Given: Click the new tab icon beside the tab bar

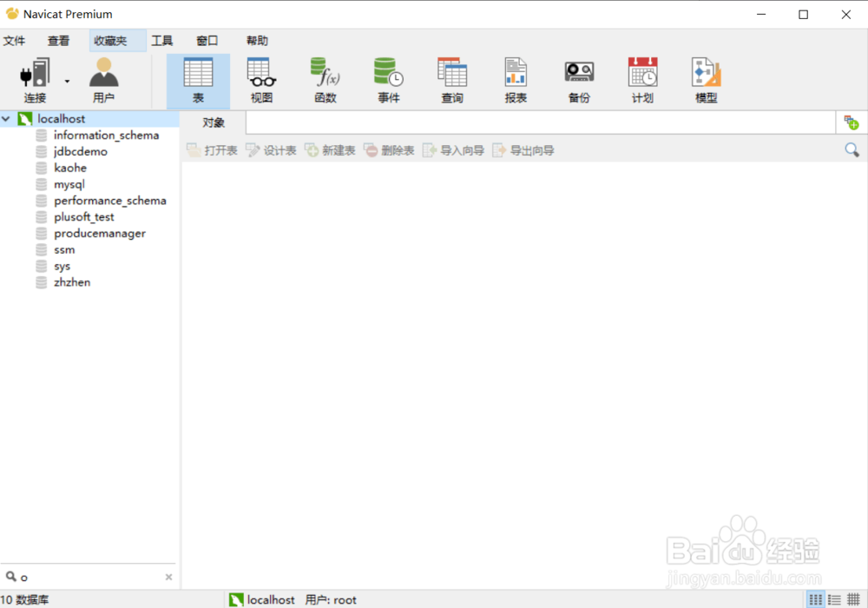Looking at the screenshot, I should (851, 122).
